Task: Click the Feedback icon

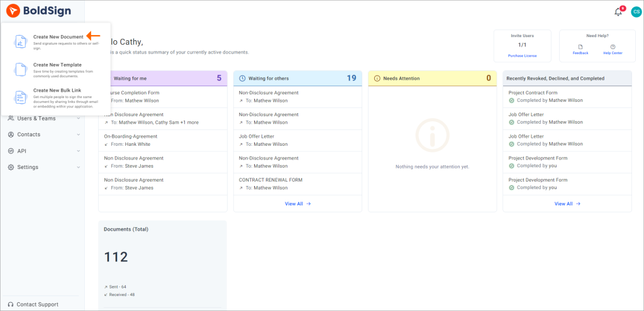Action: [580, 46]
